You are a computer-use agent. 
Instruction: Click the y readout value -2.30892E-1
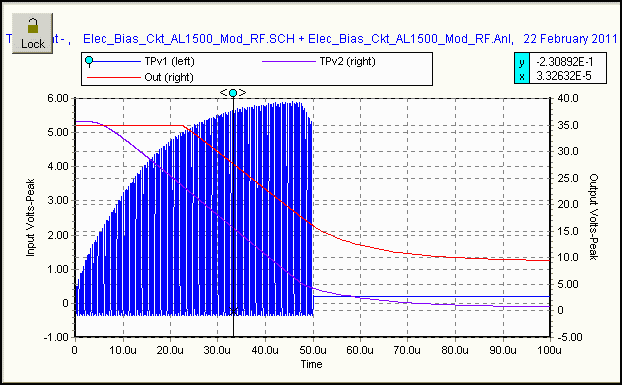[x=564, y=62]
